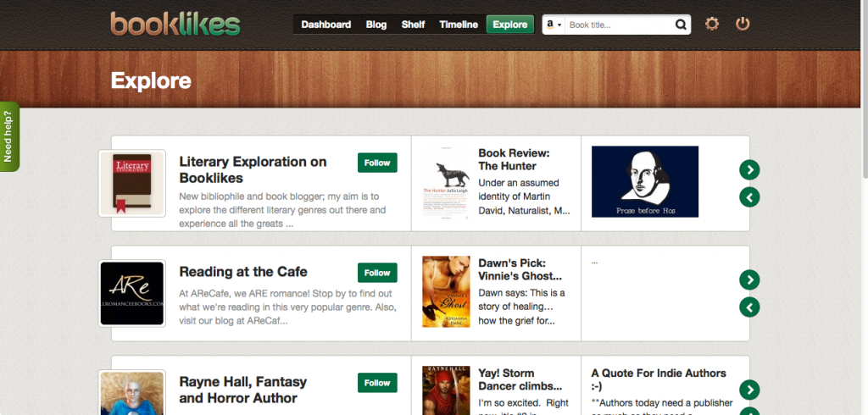Follow Rayne Hall, Fantasy and Horror Author
Image resolution: width=868 pixels, height=415 pixels.
coord(377,382)
